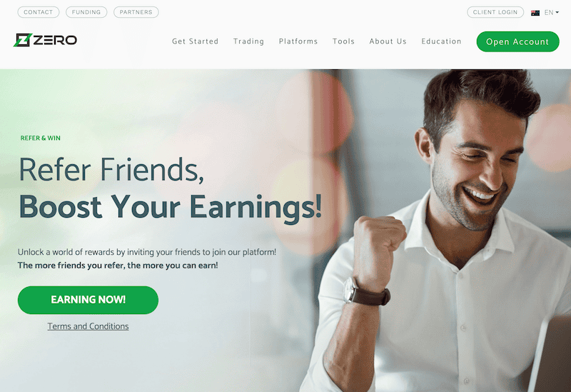Image resolution: width=571 pixels, height=392 pixels.
Task: Open the Trading menu
Action: pyautogui.click(x=248, y=41)
